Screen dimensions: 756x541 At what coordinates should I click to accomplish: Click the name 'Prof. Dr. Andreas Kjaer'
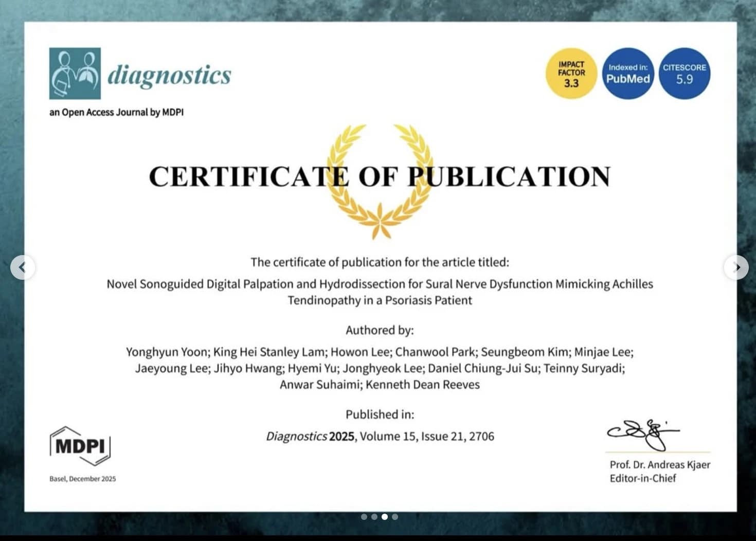(660, 464)
